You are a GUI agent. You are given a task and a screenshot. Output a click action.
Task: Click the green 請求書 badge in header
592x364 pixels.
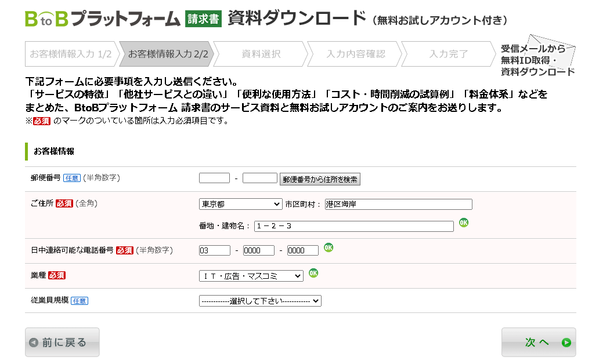pyautogui.click(x=203, y=19)
